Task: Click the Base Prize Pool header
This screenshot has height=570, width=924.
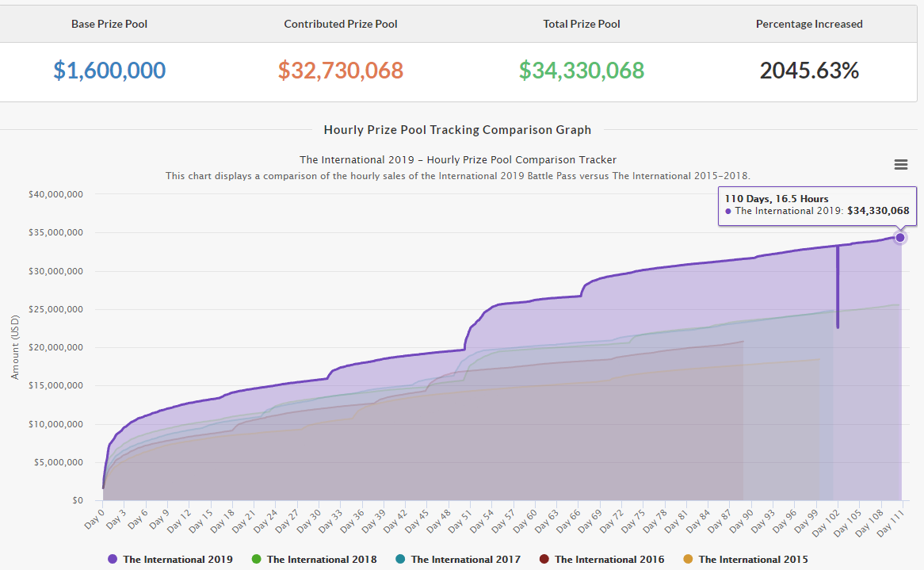Action: pyautogui.click(x=109, y=24)
